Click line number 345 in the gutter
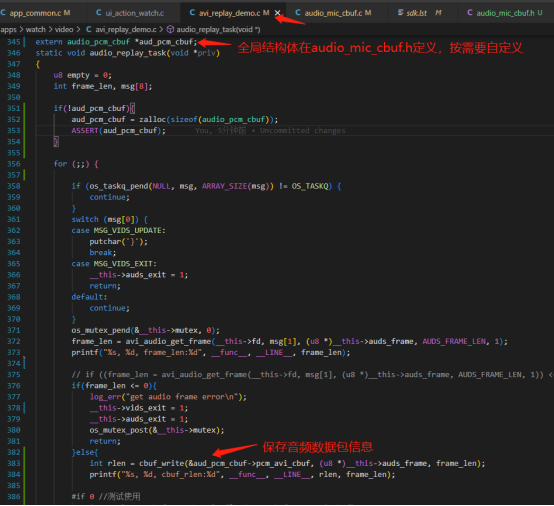 click(x=14, y=42)
